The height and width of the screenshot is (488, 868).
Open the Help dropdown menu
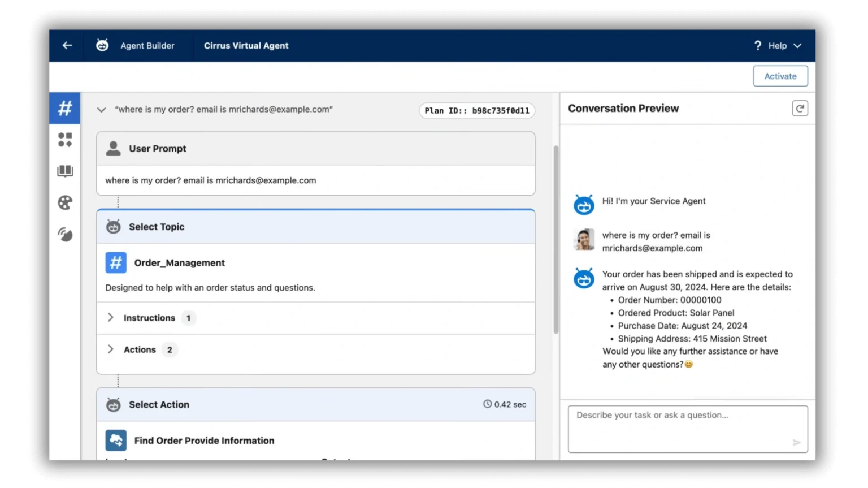tap(778, 46)
